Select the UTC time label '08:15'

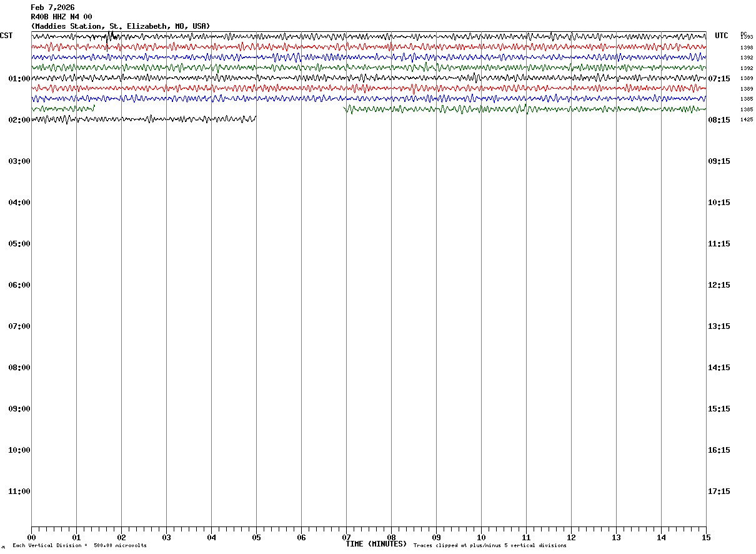[719, 120]
